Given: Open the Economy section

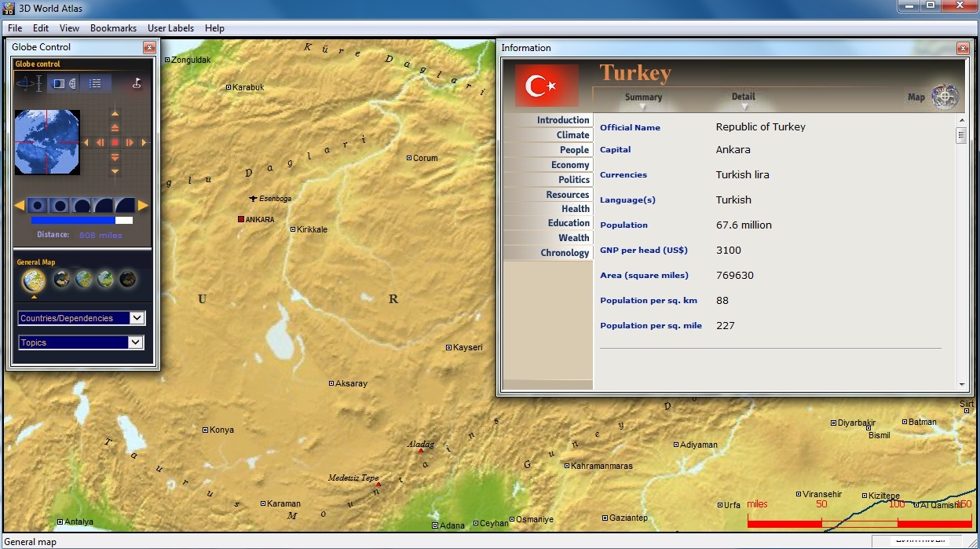Looking at the screenshot, I should (569, 165).
